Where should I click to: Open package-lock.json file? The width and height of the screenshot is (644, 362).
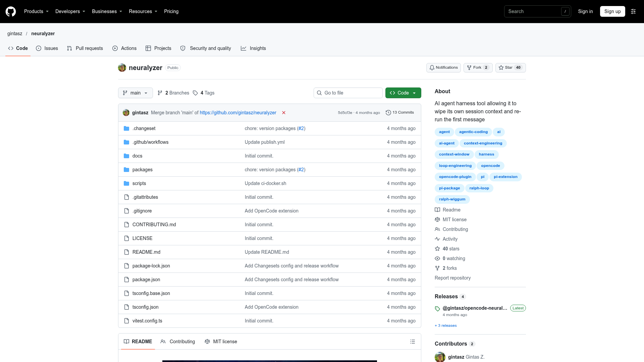151,266
